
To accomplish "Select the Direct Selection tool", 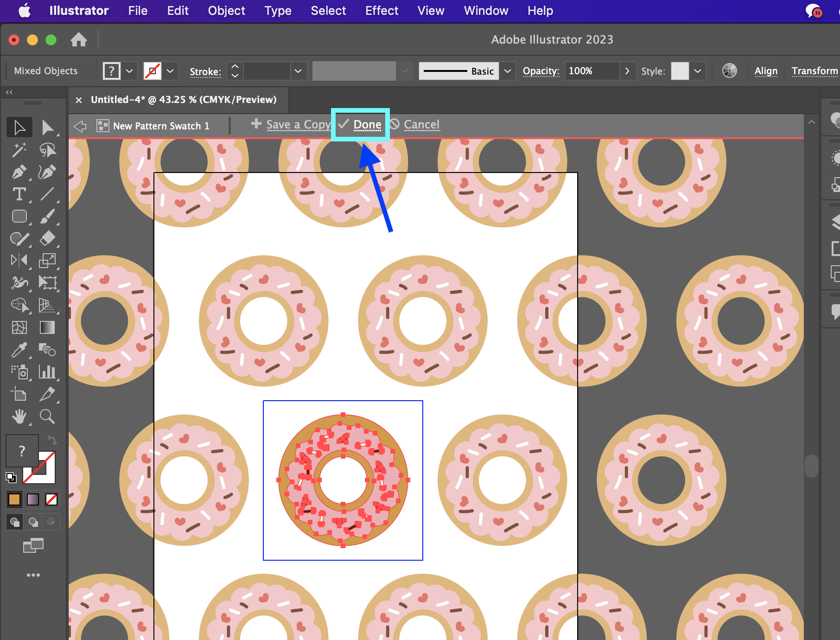I will (x=47, y=127).
